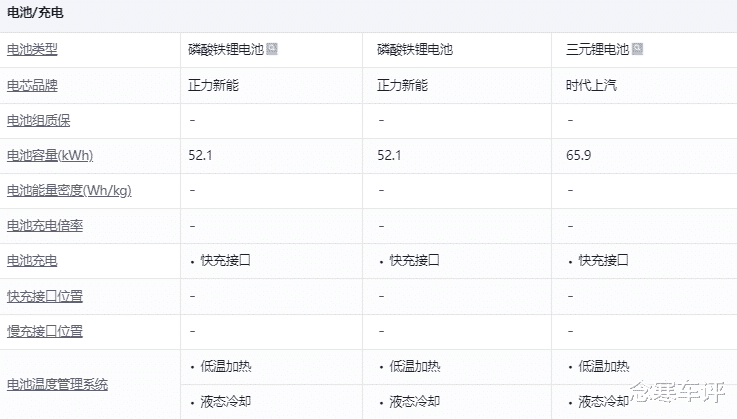Open the 快充接口位置 link
The height and width of the screenshot is (419, 737).
point(45,296)
